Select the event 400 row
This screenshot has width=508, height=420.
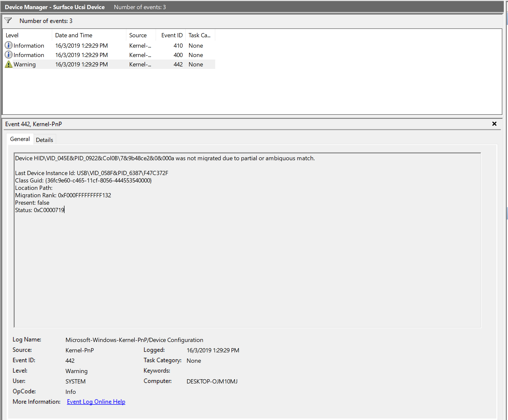82,55
